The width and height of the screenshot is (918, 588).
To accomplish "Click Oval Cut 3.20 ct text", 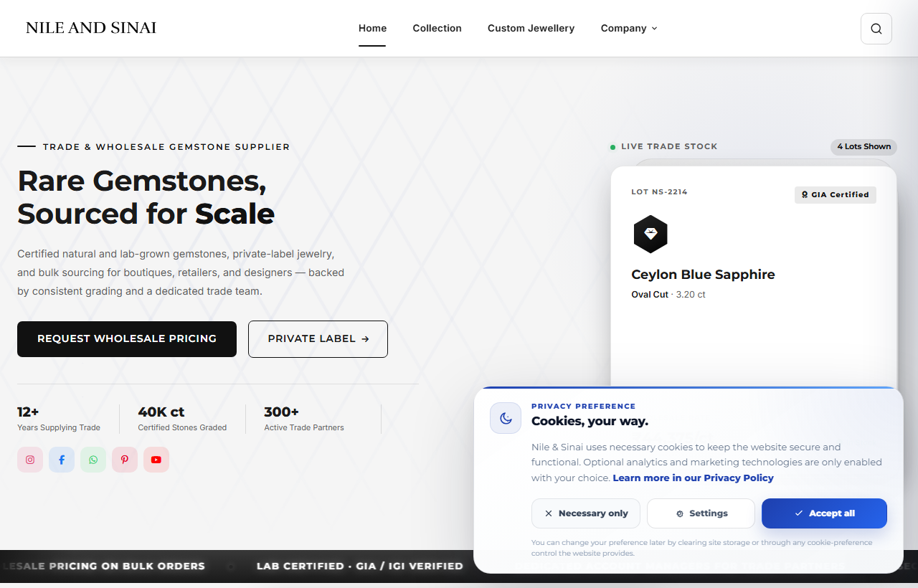I will [668, 295].
